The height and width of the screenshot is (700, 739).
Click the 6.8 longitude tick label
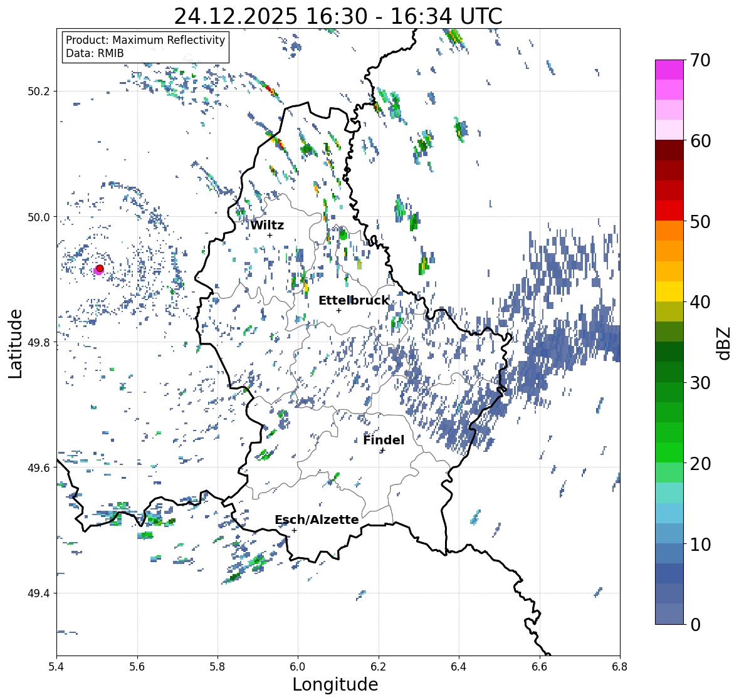coord(620,667)
